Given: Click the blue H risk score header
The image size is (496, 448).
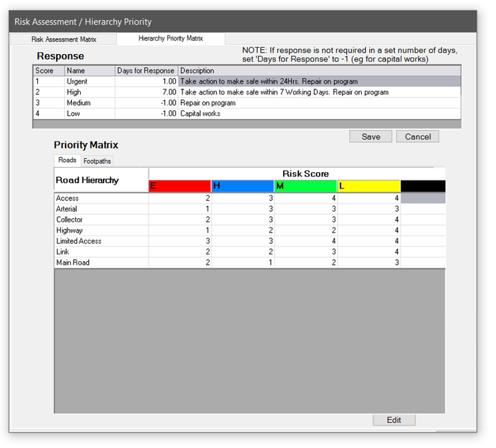Looking at the screenshot, I should click(x=242, y=186).
